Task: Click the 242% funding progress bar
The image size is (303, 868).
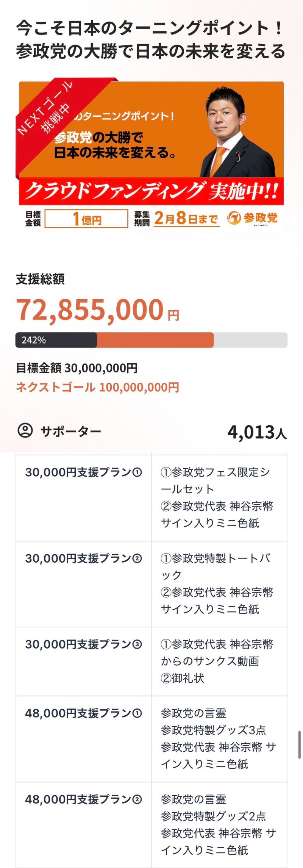Action: pyautogui.click(x=151, y=340)
